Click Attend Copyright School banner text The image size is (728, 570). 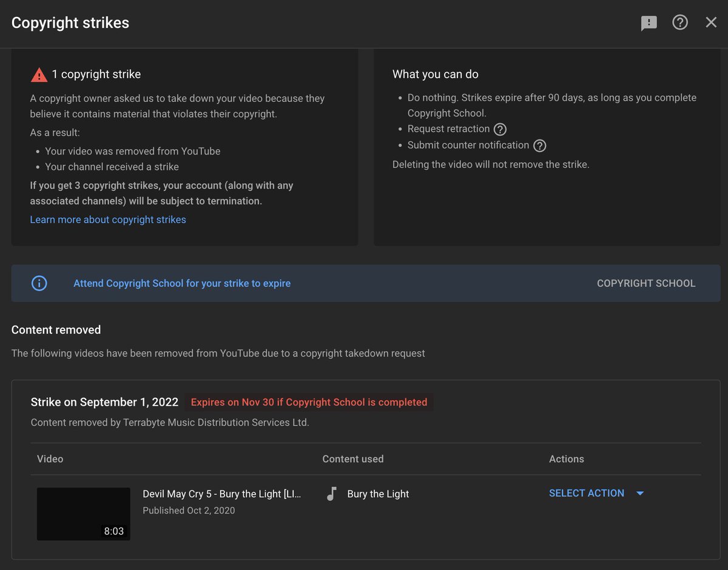point(182,283)
